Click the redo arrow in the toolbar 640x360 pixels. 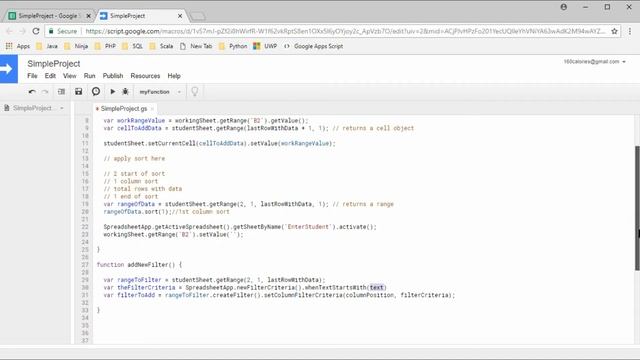[x=45, y=92]
